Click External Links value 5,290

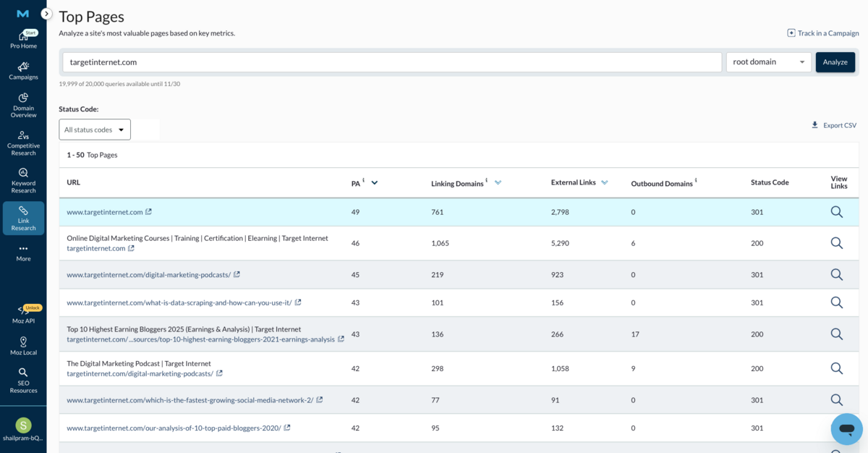[561, 243]
